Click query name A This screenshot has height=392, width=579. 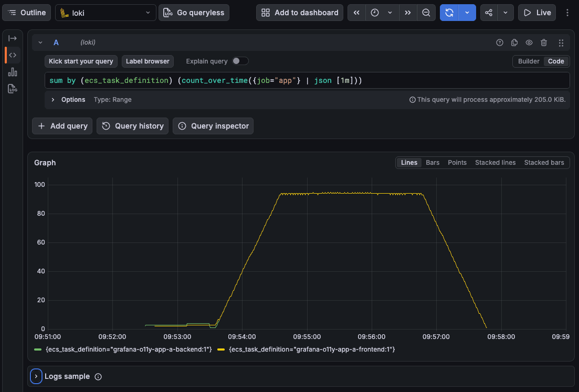pyautogui.click(x=56, y=43)
